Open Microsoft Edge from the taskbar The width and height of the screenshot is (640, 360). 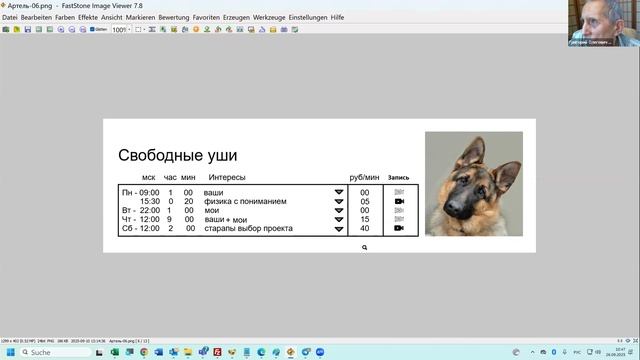click(261, 352)
